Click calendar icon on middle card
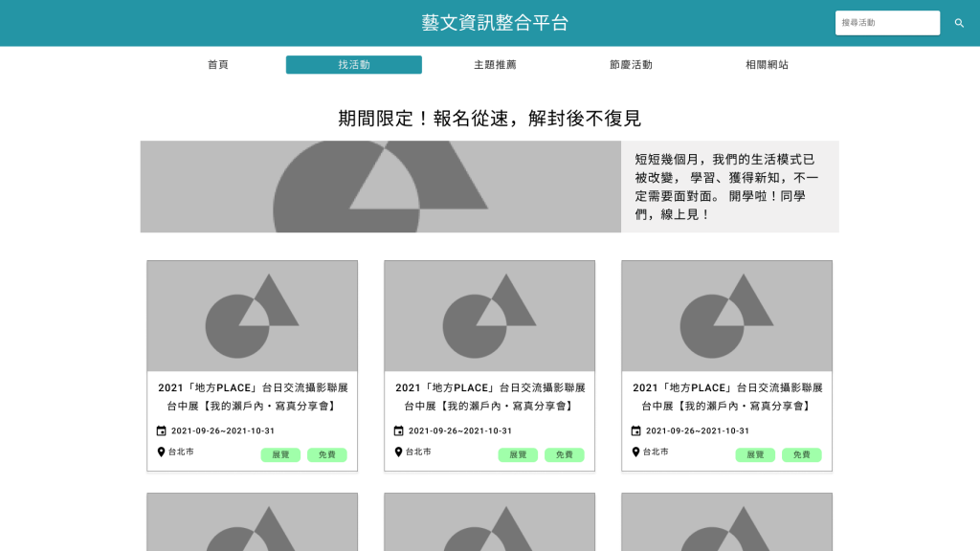 coord(399,430)
